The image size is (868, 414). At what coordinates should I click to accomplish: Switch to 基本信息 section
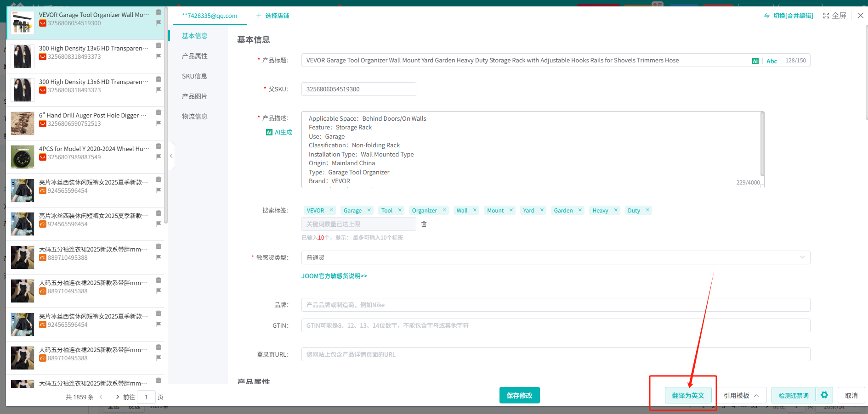[195, 36]
